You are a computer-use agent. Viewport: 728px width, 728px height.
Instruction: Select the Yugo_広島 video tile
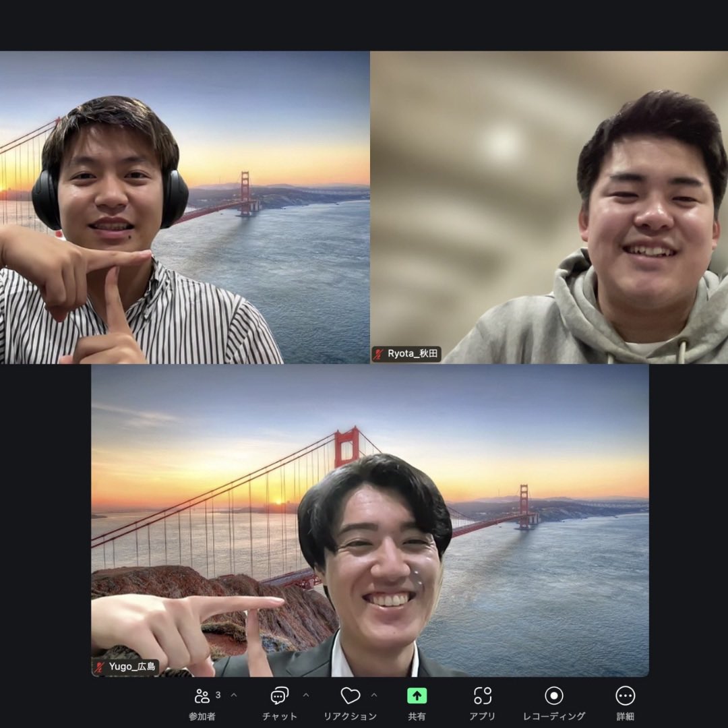coord(370,520)
